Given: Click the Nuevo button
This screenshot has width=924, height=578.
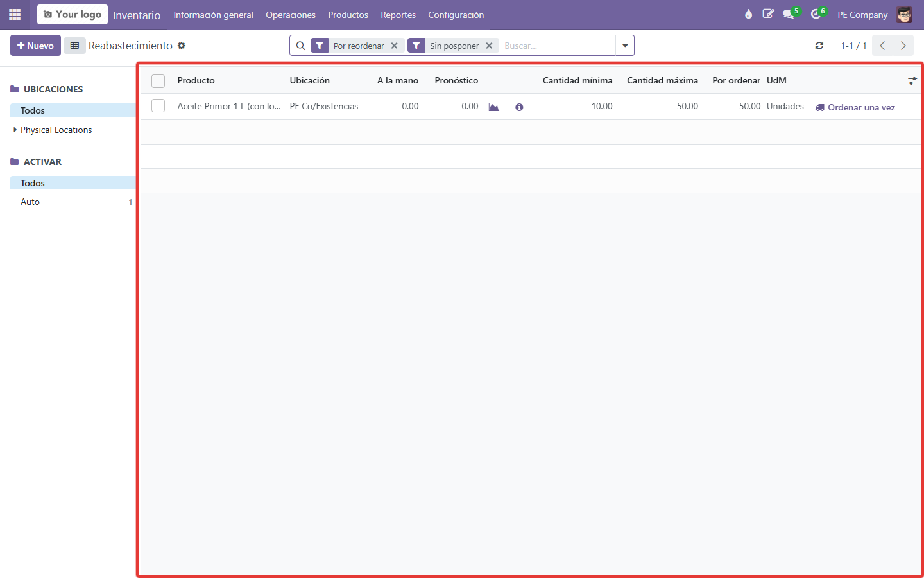Looking at the screenshot, I should (35, 46).
